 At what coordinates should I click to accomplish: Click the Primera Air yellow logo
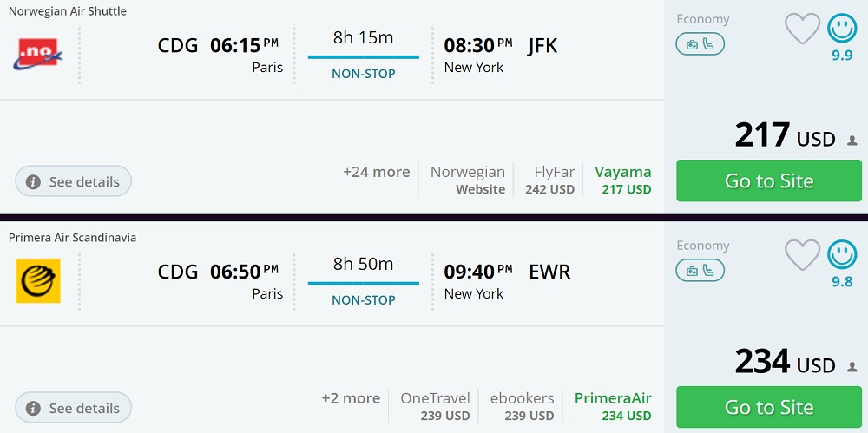38,280
